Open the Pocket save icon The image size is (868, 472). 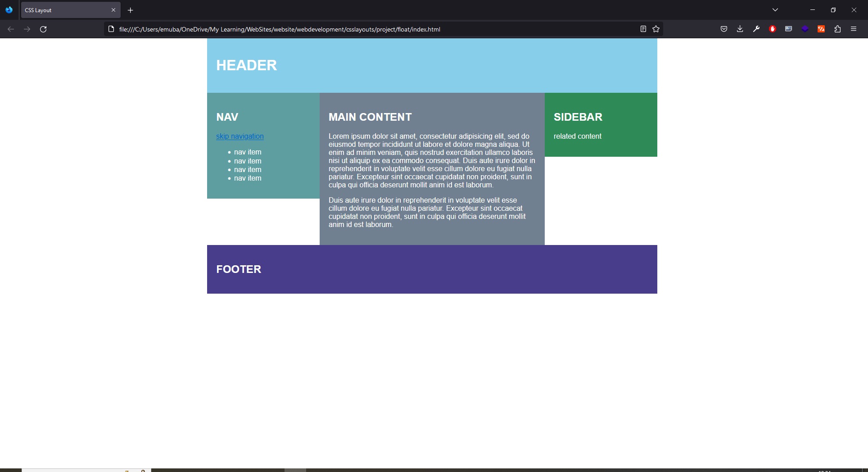click(x=724, y=29)
